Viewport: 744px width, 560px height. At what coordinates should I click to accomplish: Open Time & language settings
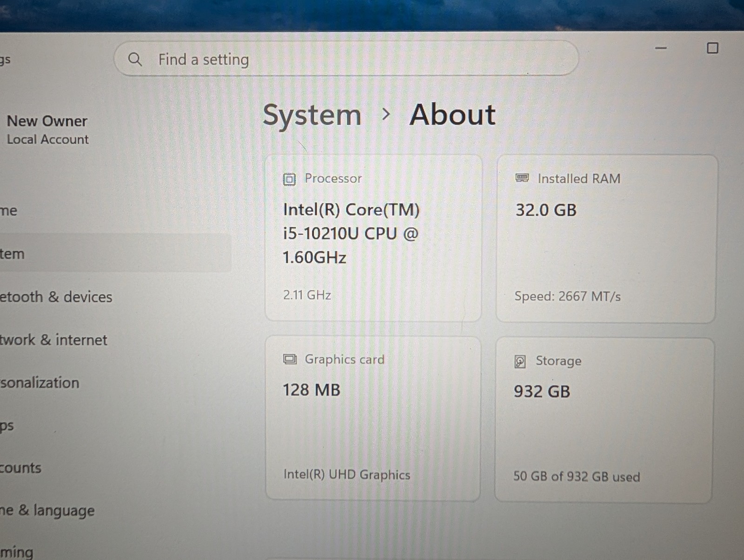tap(47, 511)
